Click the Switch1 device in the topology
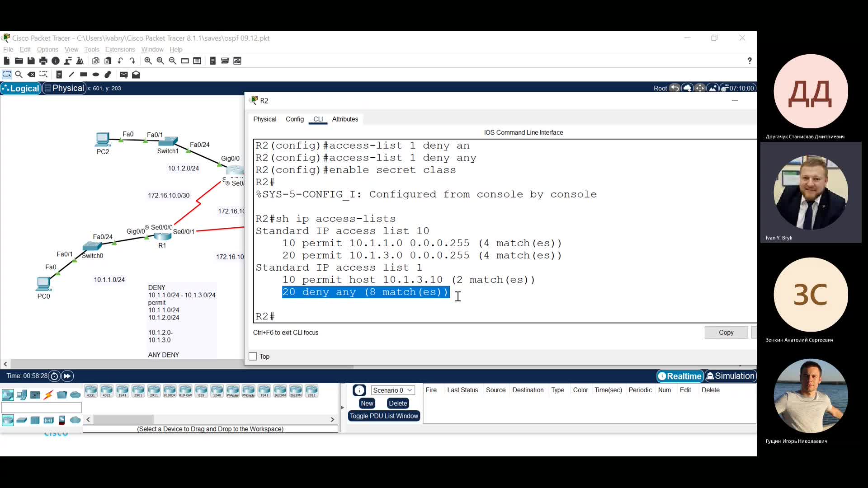The height and width of the screenshot is (488, 868). point(168,141)
